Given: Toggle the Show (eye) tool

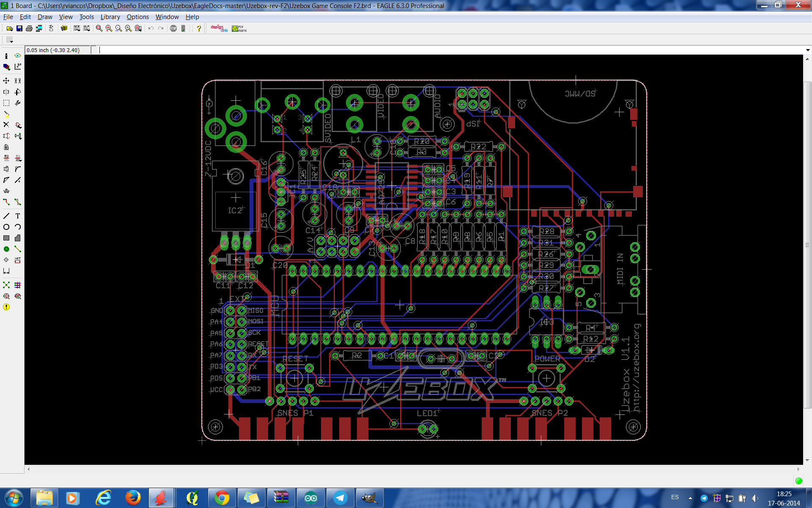Looking at the screenshot, I should [x=18, y=55].
